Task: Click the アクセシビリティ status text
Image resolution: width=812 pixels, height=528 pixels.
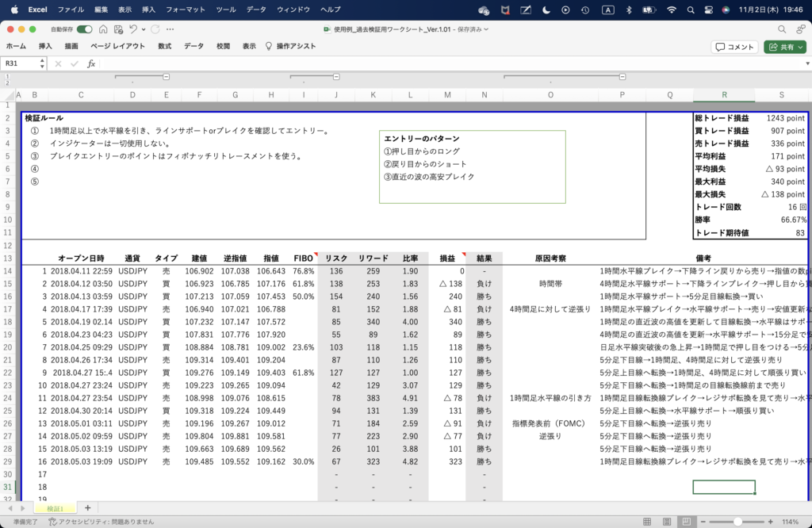Action: [101, 522]
